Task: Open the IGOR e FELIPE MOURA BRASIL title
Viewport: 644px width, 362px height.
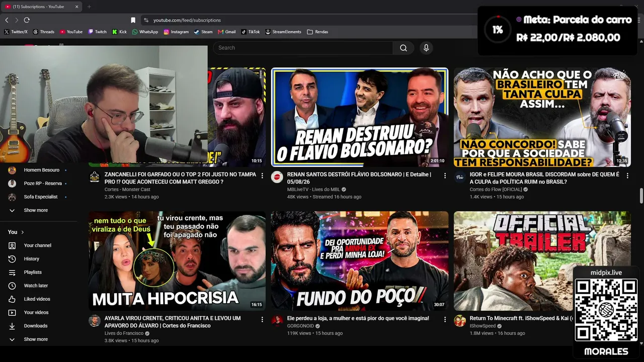Action: coord(545,178)
